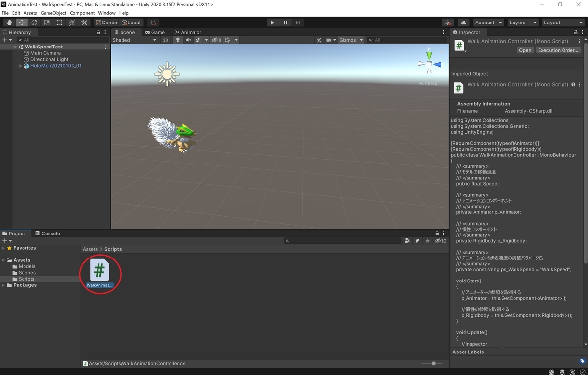
Task: Open cloud services icon
Action: (463, 23)
